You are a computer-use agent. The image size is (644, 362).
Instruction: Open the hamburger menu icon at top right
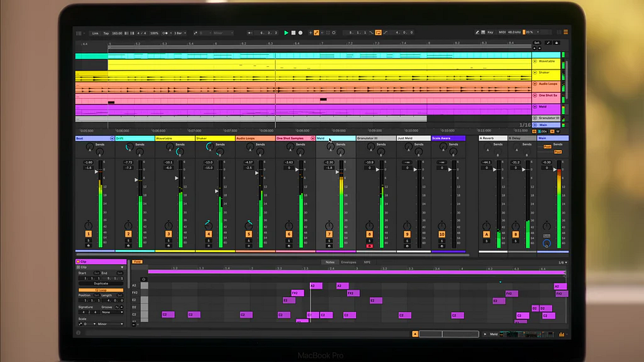click(565, 32)
